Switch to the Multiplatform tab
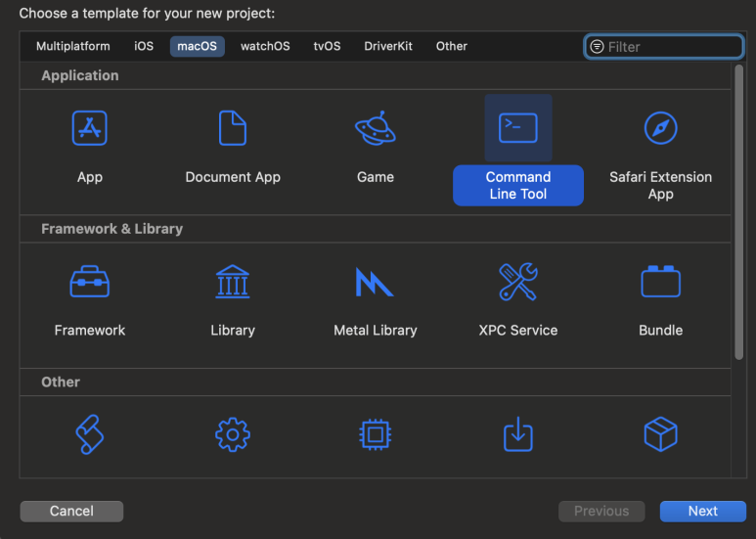Viewport: 756px width, 539px height. click(x=72, y=46)
